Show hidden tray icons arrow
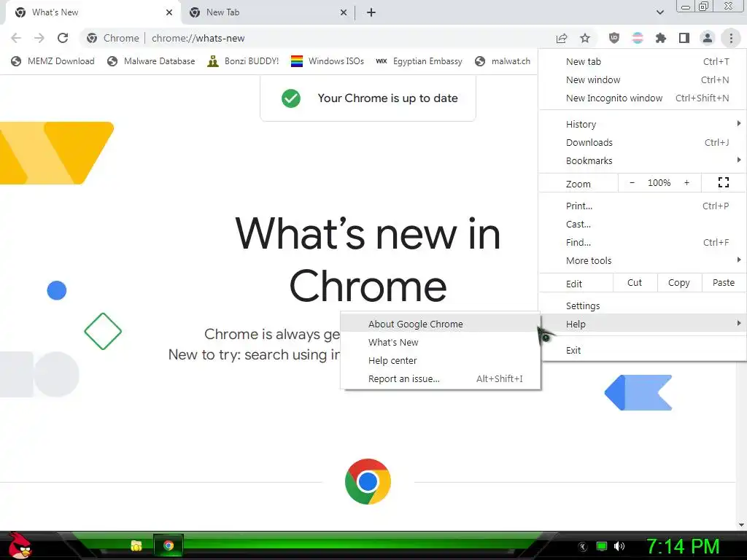Screen dimensions: 747x560 pyautogui.click(x=582, y=547)
